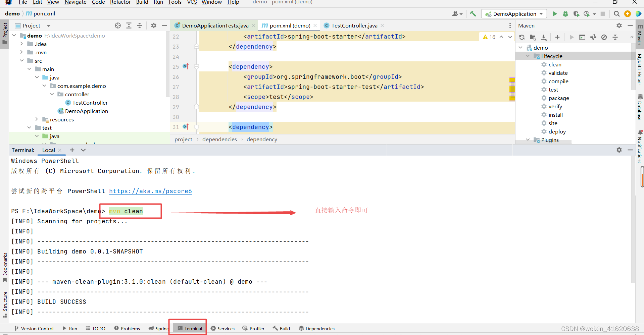Open the Refactor menu
The width and height of the screenshot is (644, 335).
(120, 2)
